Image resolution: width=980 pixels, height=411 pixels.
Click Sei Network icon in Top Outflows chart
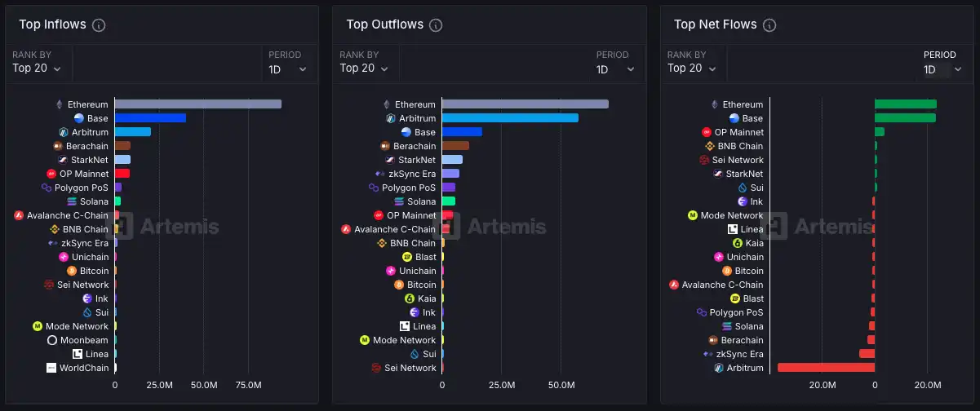[376, 368]
